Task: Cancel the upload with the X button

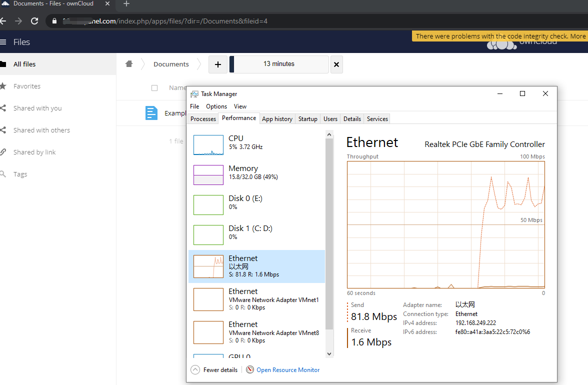Action: [x=336, y=64]
